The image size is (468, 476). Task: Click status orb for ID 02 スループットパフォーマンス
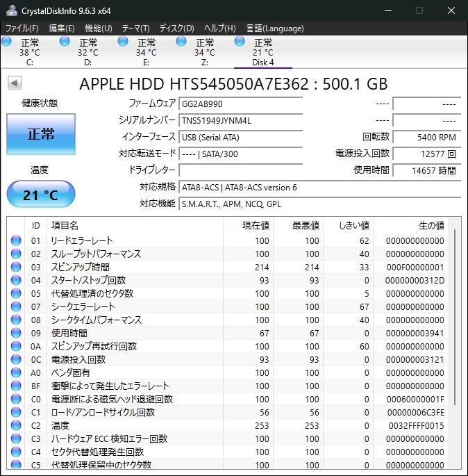tap(16, 254)
